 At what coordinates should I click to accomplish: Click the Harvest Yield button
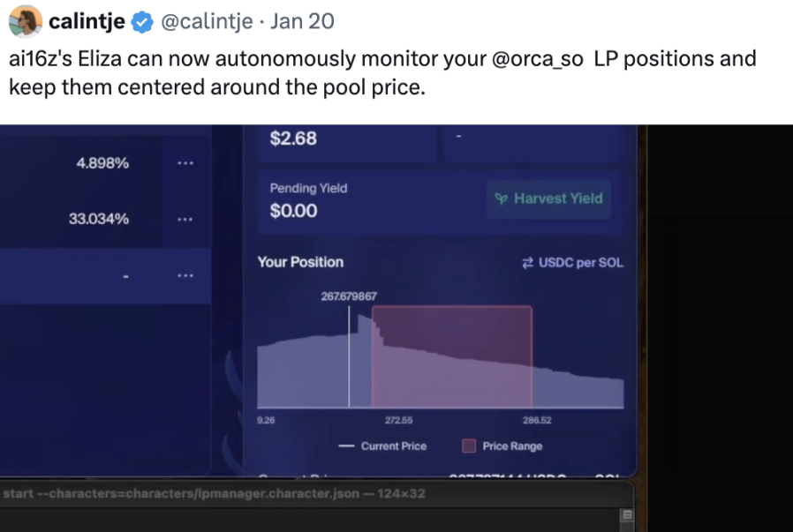[x=548, y=199]
